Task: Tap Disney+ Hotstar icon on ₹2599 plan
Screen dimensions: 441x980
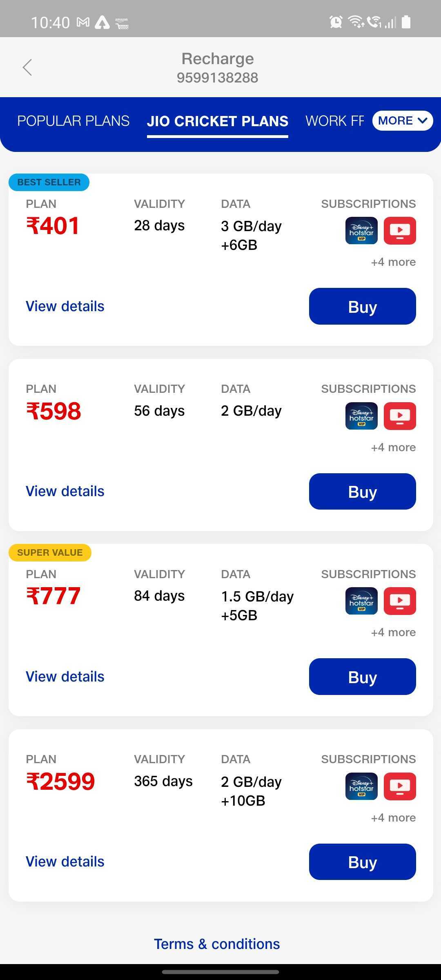Action: [361, 786]
